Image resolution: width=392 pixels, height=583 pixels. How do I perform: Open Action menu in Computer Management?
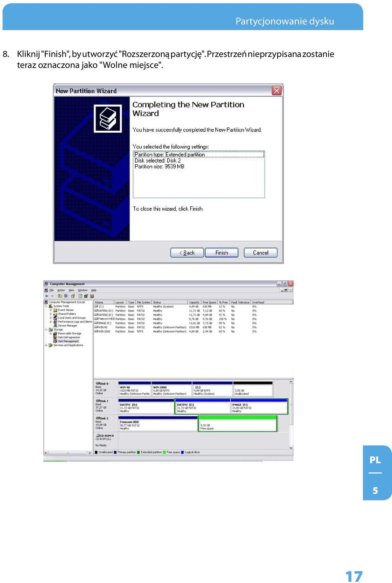click(x=61, y=290)
